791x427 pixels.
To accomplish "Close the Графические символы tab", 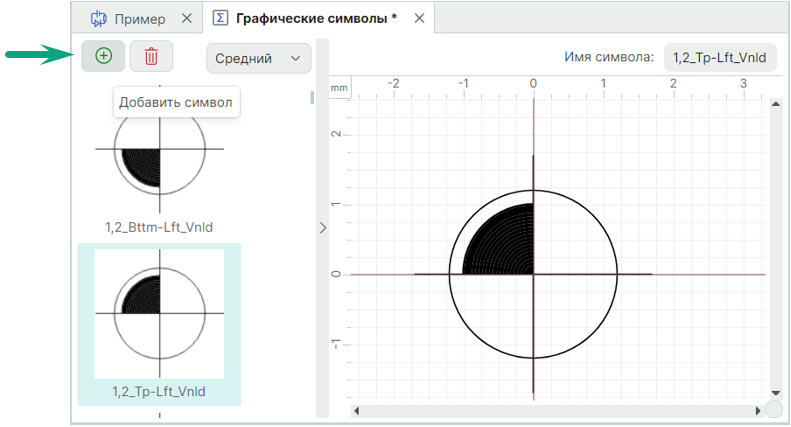I will [x=419, y=18].
